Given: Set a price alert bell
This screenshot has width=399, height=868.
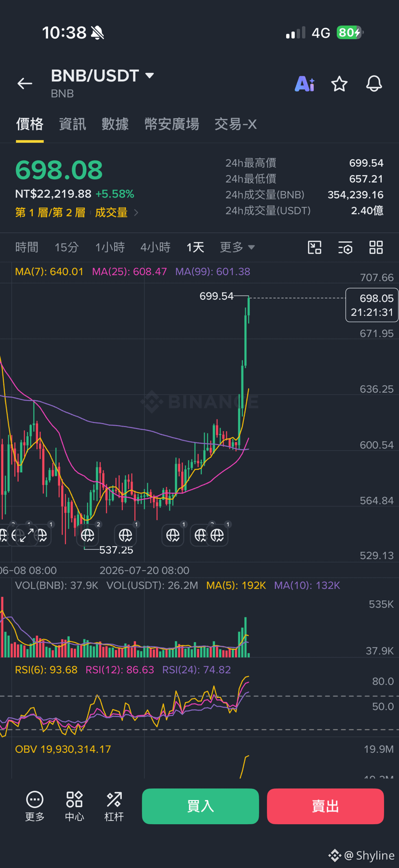Looking at the screenshot, I should tap(374, 84).
